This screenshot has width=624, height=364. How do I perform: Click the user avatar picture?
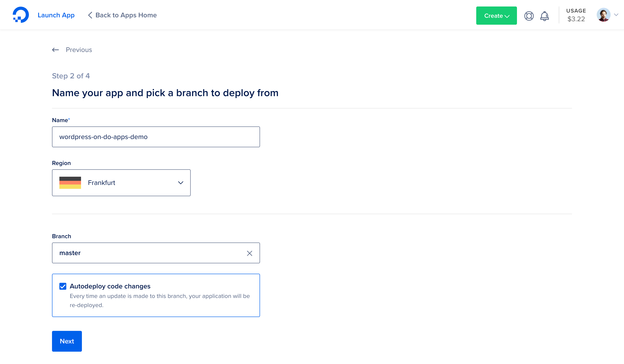point(603,15)
